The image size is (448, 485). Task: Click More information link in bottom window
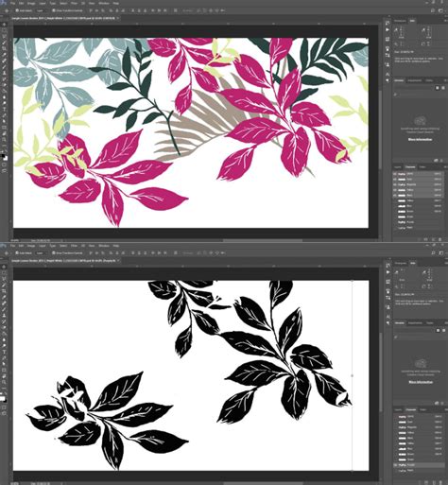(x=421, y=382)
